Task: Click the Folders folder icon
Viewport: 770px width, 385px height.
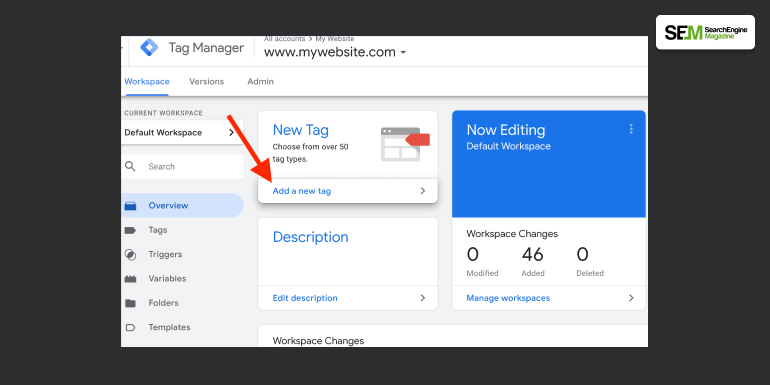Action: (130, 303)
